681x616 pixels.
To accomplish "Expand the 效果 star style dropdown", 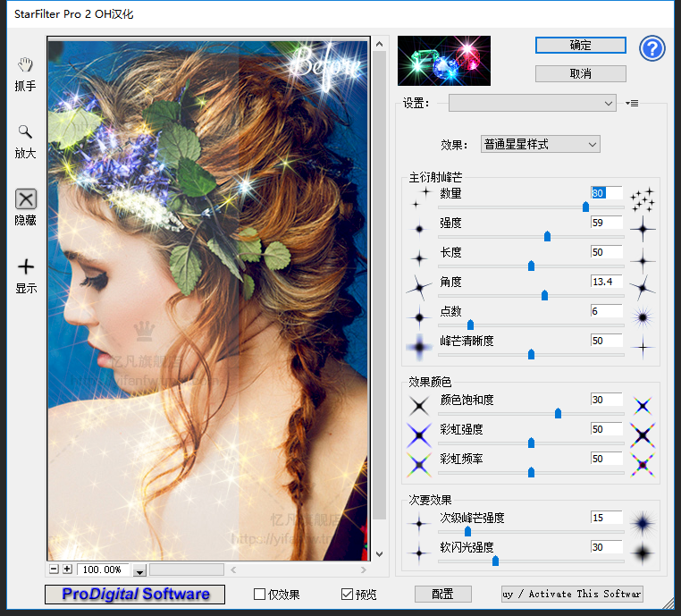I will pyautogui.click(x=540, y=144).
